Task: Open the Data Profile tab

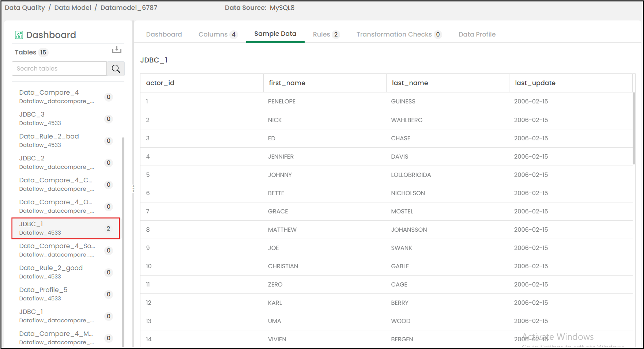Action: [477, 34]
